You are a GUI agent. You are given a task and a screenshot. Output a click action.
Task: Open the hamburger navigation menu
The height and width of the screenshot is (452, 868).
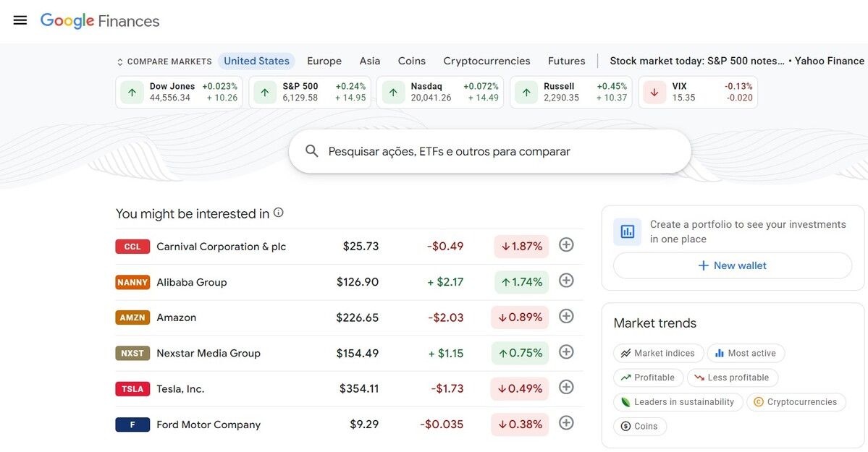click(x=20, y=20)
